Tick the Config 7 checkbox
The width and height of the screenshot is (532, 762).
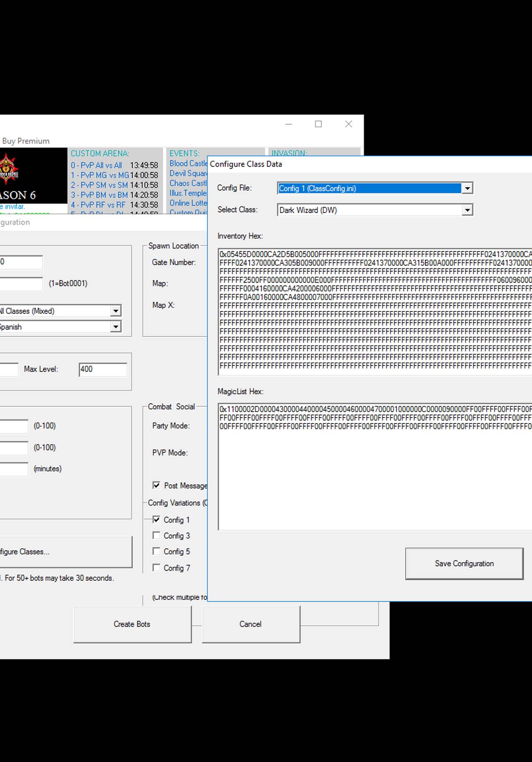pyautogui.click(x=156, y=567)
